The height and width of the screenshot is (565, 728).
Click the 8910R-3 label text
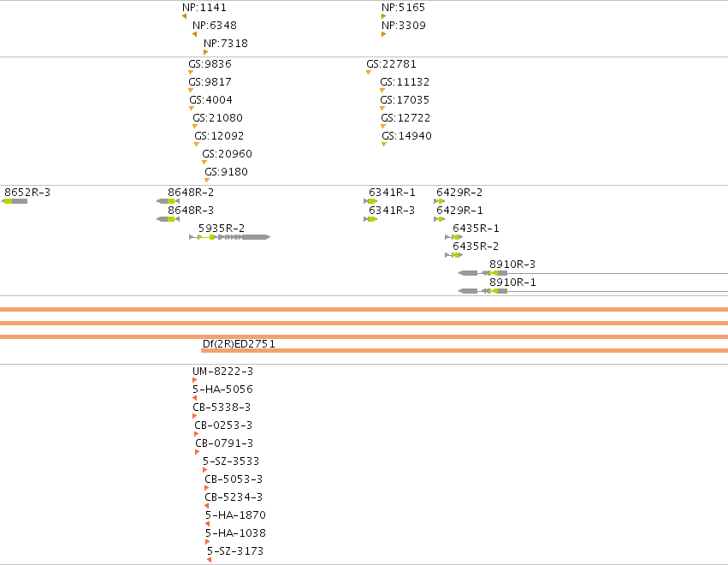coord(512,265)
